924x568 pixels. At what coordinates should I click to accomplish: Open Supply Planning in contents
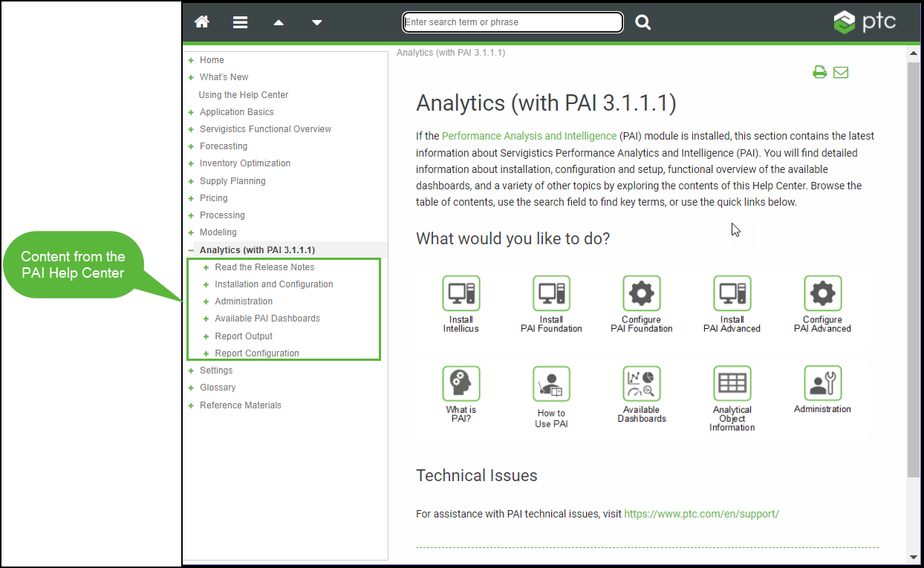click(x=232, y=181)
